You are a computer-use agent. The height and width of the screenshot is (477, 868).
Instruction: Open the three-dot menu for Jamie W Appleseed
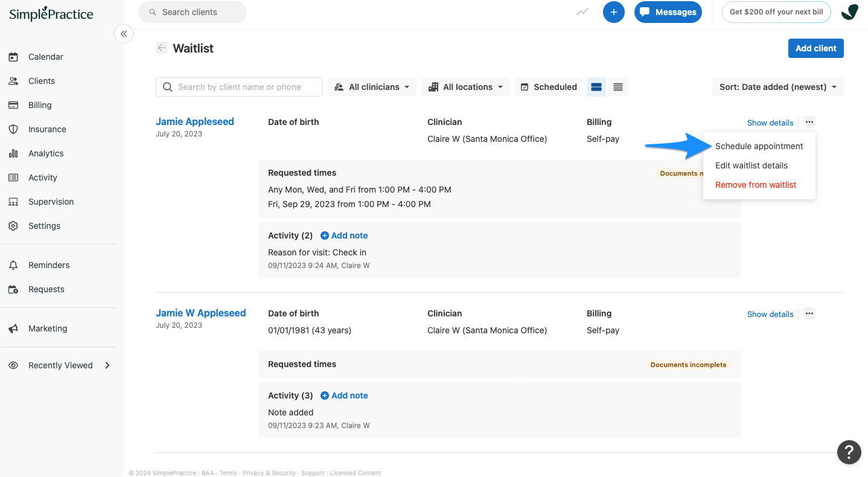[809, 313]
